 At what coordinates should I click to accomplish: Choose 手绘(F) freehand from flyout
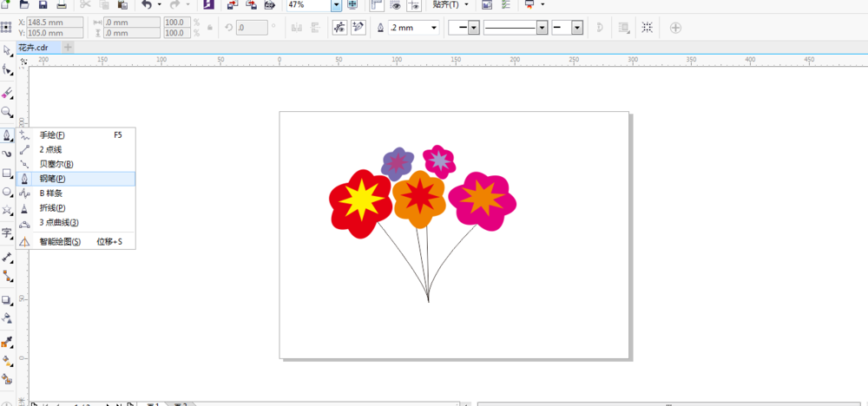(x=76, y=135)
